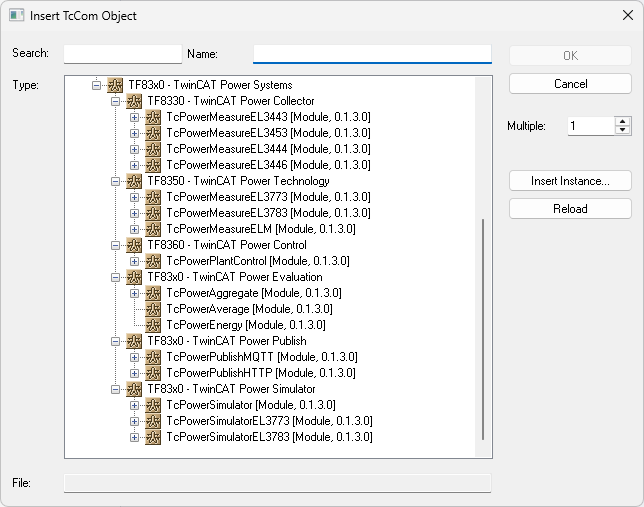Viewport: 644px width, 507px height.
Task: Collapse the TwinCAT Power Publish branch
Action: [115, 342]
